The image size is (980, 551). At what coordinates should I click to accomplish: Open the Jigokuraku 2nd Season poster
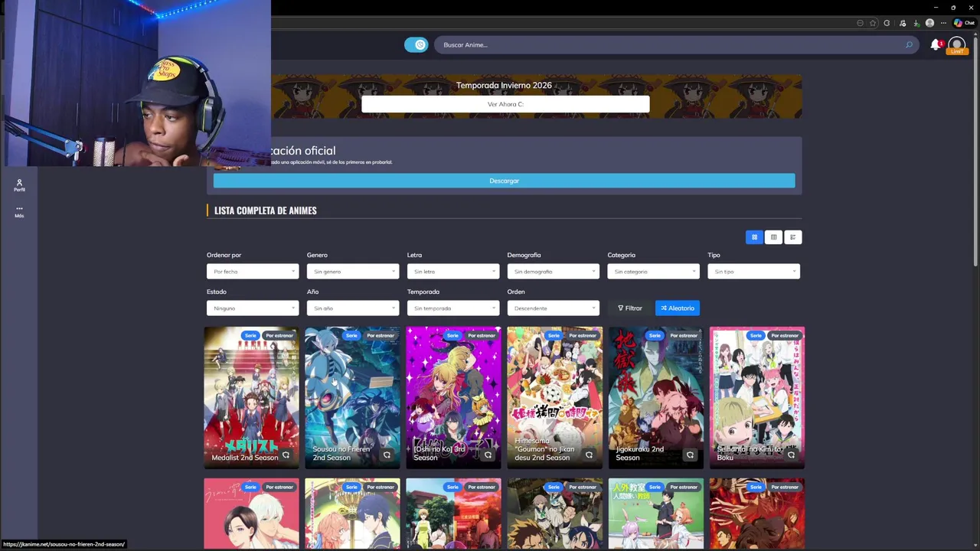(655, 396)
